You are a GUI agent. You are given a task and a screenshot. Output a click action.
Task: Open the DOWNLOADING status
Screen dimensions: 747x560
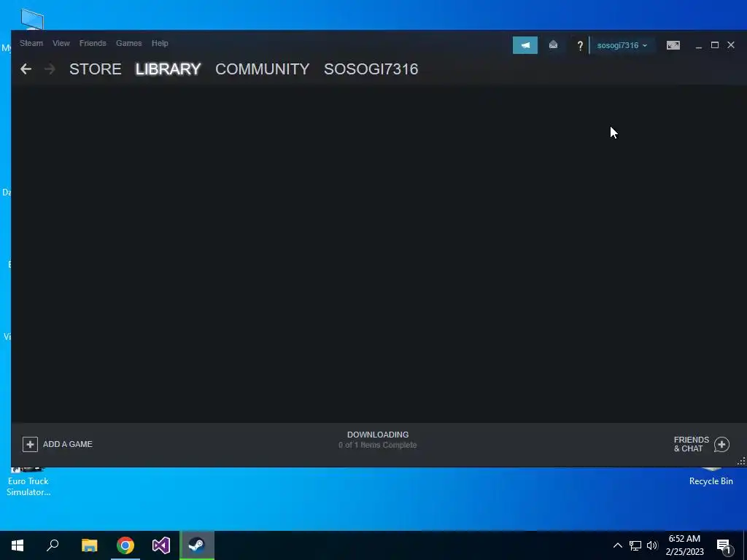(378, 435)
